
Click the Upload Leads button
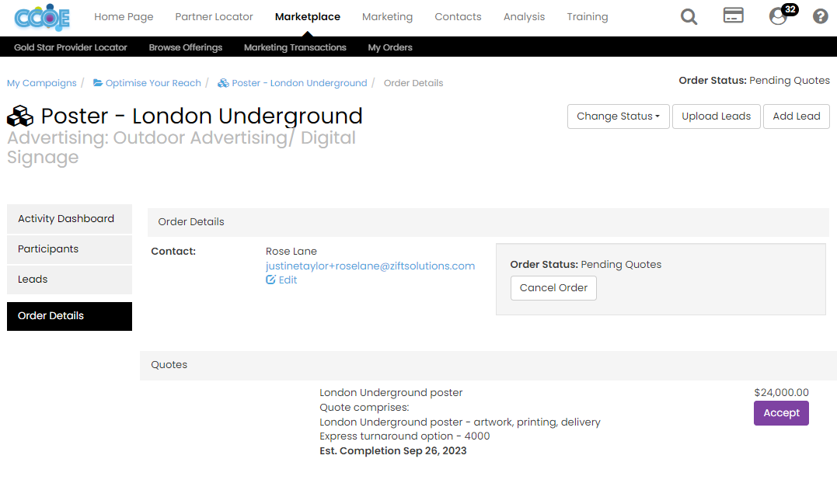[x=716, y=116]
